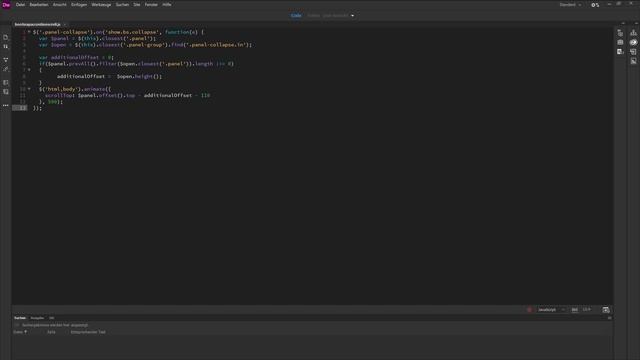
Task: Open the DOM hierarchy panel icon
Action: pos(633,33)
